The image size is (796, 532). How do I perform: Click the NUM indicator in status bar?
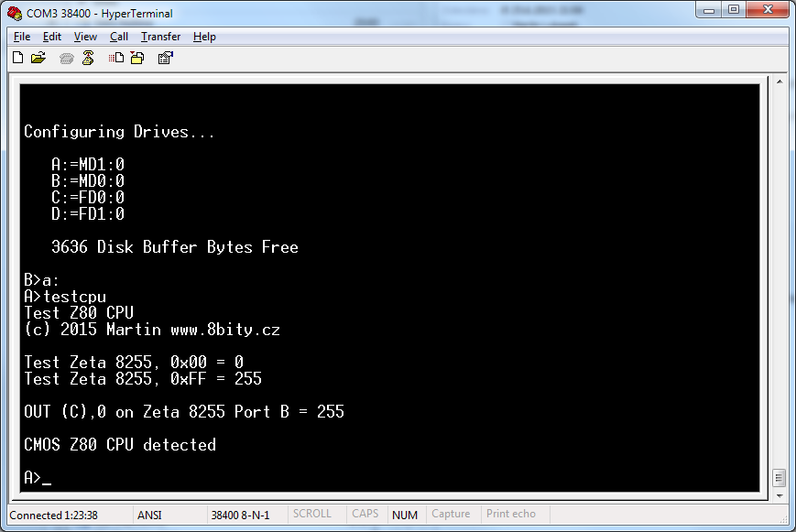pyautogui.click(x=405, y=515)
